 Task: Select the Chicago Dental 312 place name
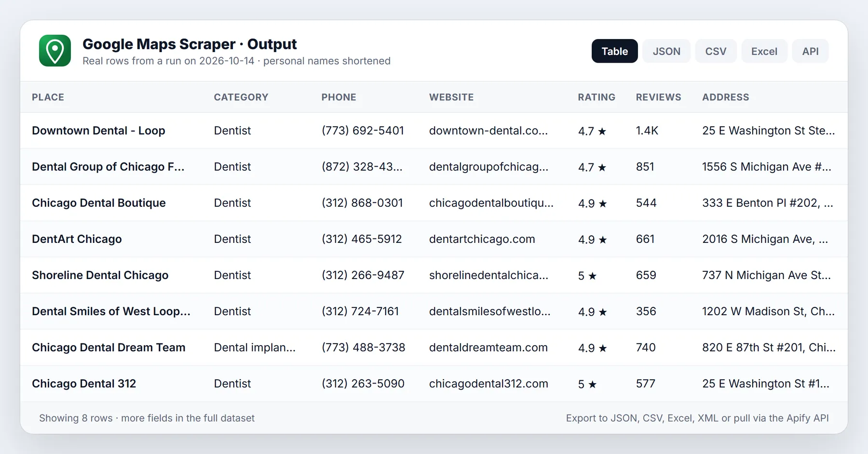(x=84, y=384)
